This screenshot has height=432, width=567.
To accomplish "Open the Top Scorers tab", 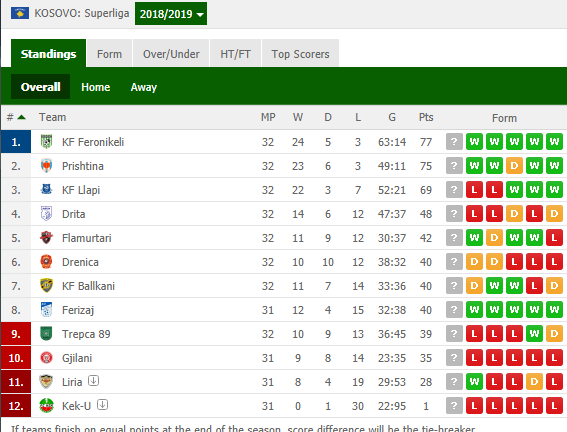I will click(x=300, y=54).
